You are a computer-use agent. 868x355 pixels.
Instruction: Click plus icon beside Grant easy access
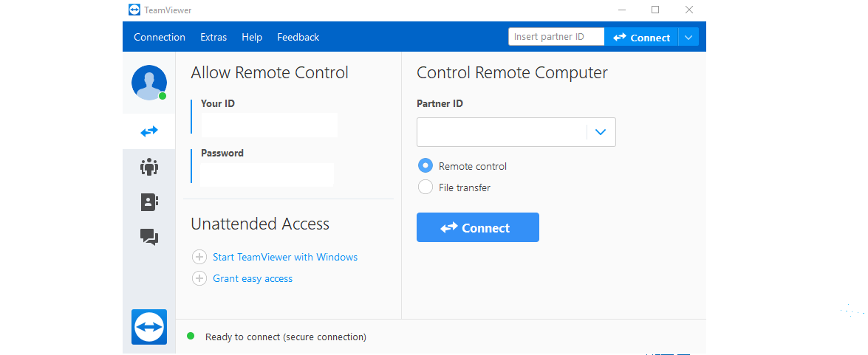pos(199,278)
